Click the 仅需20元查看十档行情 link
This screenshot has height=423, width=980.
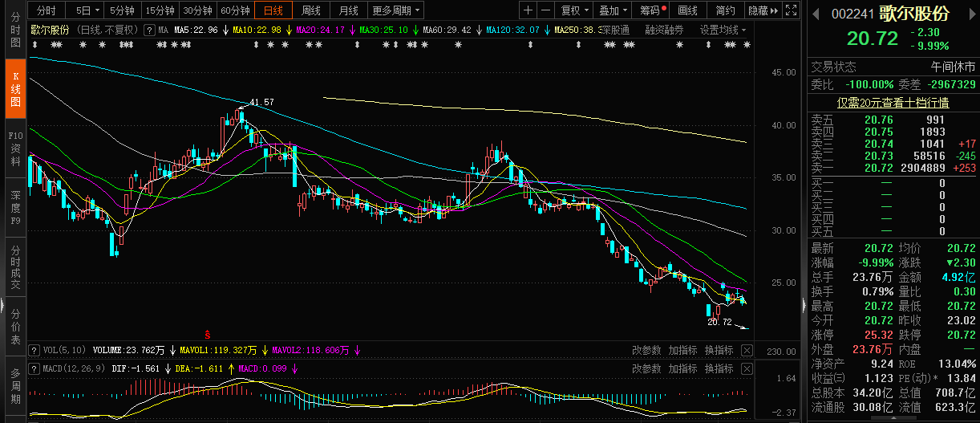click(x=893, y=102)
